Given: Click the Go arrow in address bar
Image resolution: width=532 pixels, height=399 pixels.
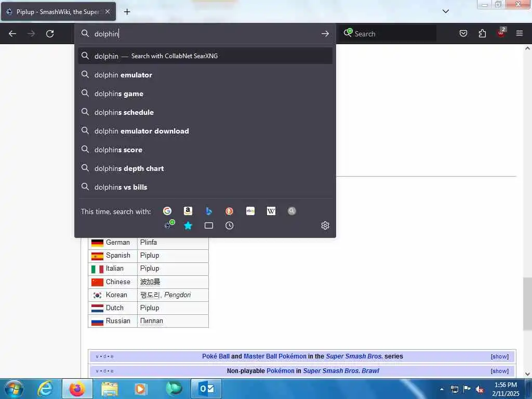Looking at the screenshot, I should [x=325, y=34].
